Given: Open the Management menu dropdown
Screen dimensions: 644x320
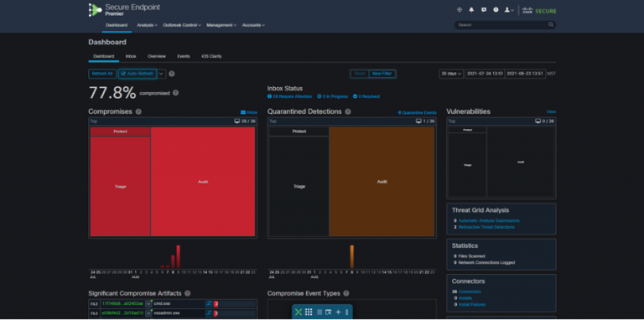Looking at the screenshot, I should (221, 25).
